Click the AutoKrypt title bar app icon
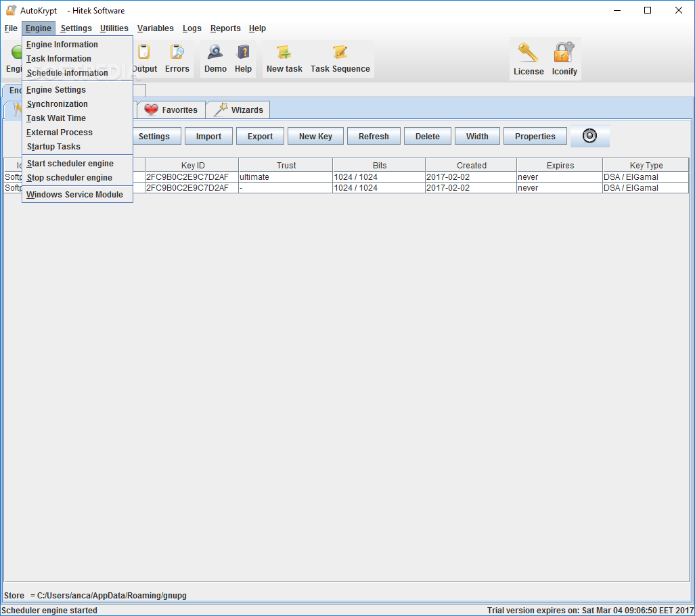This screenshot has height=616, width=695. (x=11, y=10)
